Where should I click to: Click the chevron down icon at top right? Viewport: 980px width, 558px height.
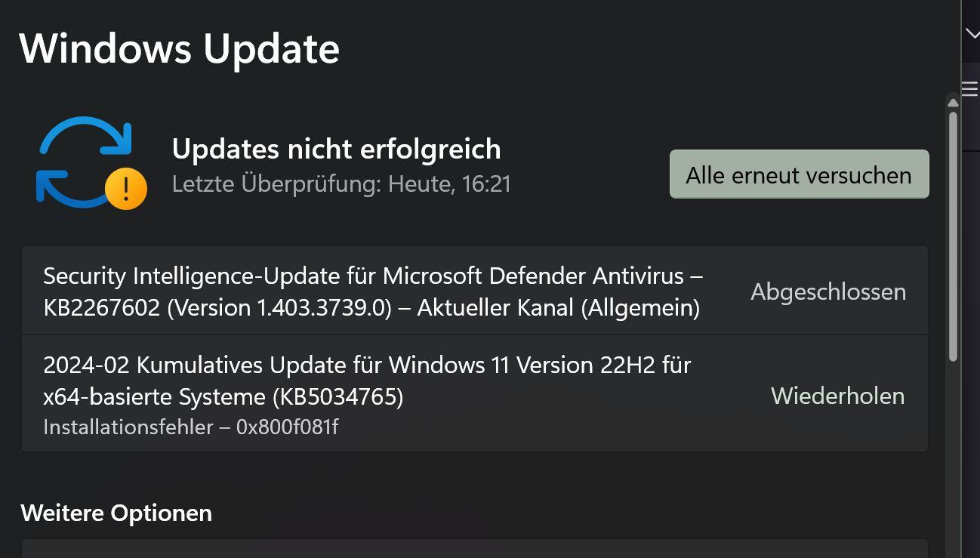pos(972,33)
